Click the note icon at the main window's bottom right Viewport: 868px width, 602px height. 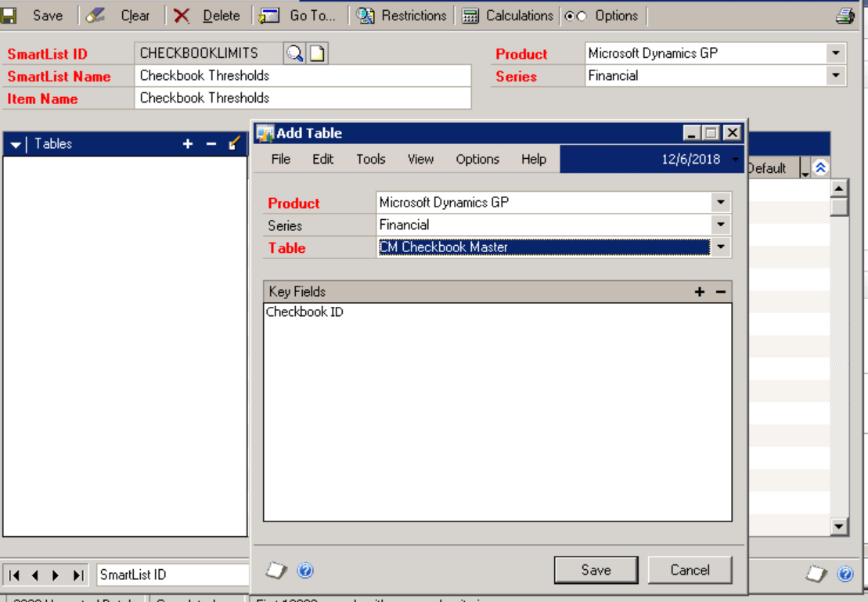coord(816,573)
